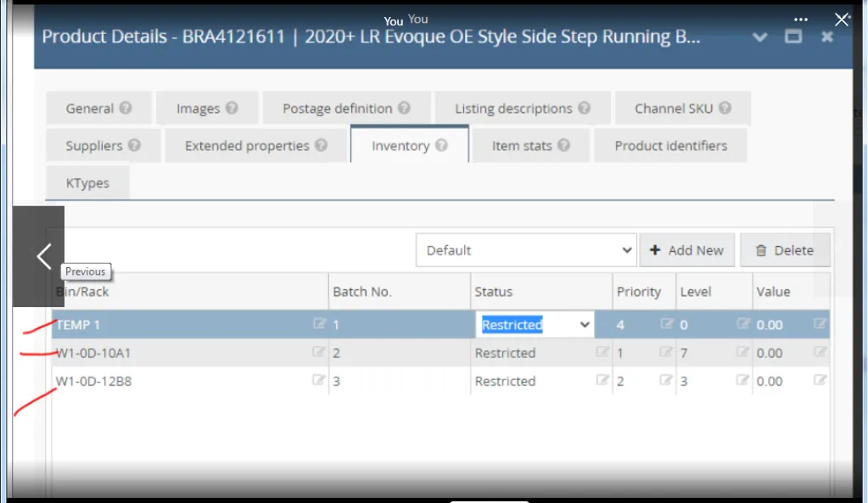
Task: Open help icon beside Item stats
Action: (x=564, y=145)
